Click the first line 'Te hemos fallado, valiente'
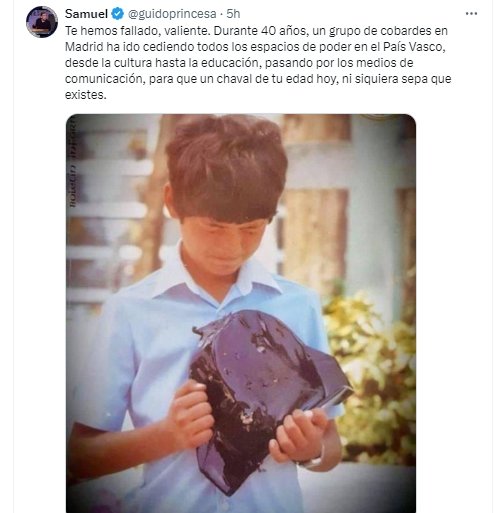This screenshot has width=496, height=513. click(136, 31)
